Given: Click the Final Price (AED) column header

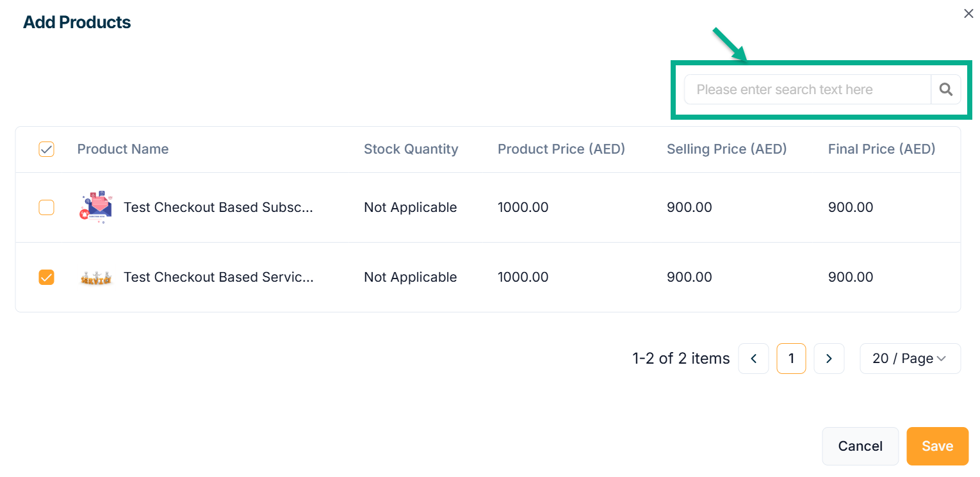Looking at the screenshot, I should 881,149.
